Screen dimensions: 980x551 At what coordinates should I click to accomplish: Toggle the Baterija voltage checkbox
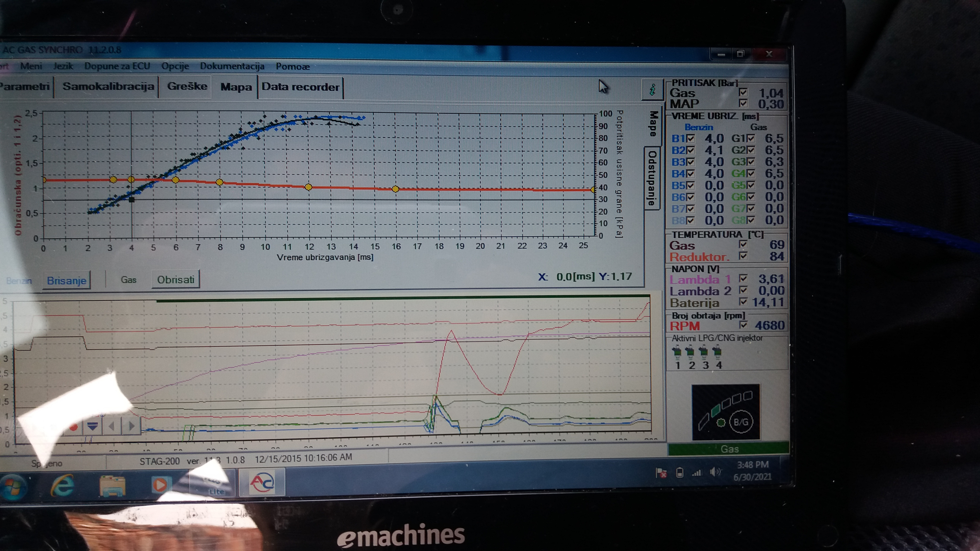[x=743, y=302]
